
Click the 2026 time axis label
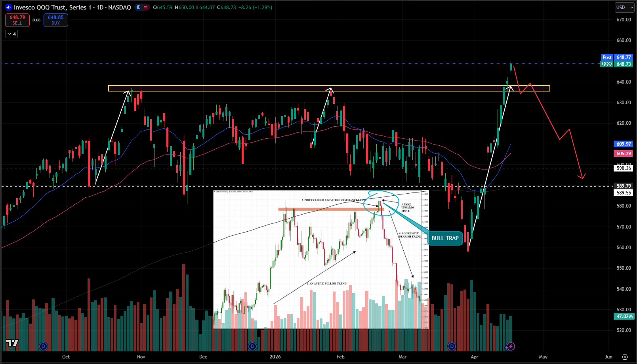coord(275,357)
